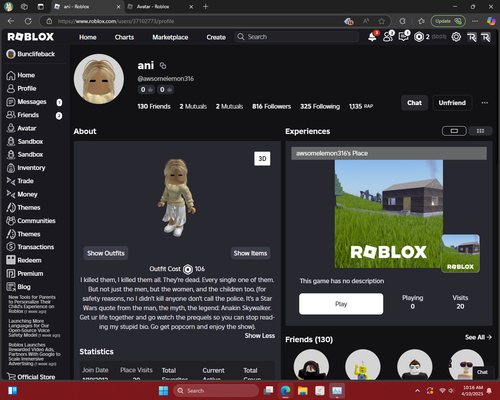500x400 pixels.
Task: Click Show Items button
Action: tap(250, 253)
